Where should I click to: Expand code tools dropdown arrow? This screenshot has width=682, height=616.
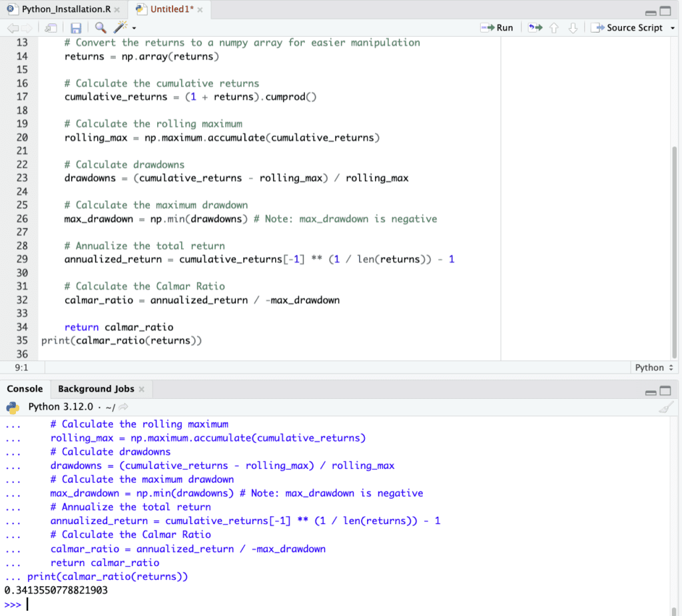134,28
